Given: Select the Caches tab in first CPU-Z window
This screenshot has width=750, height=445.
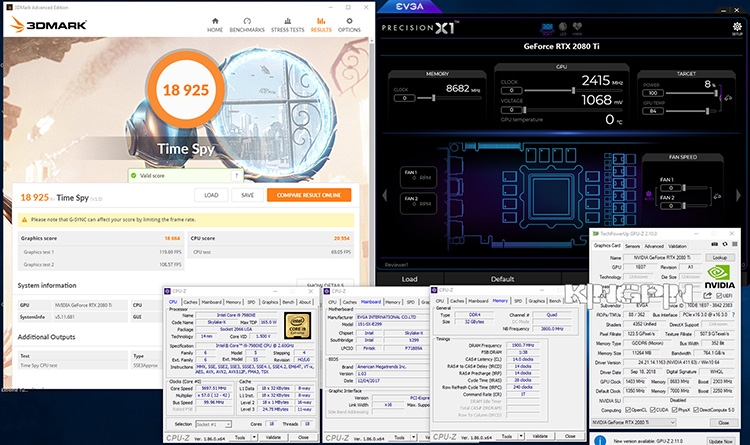Looking at the screenshot, I should [188, 301].
